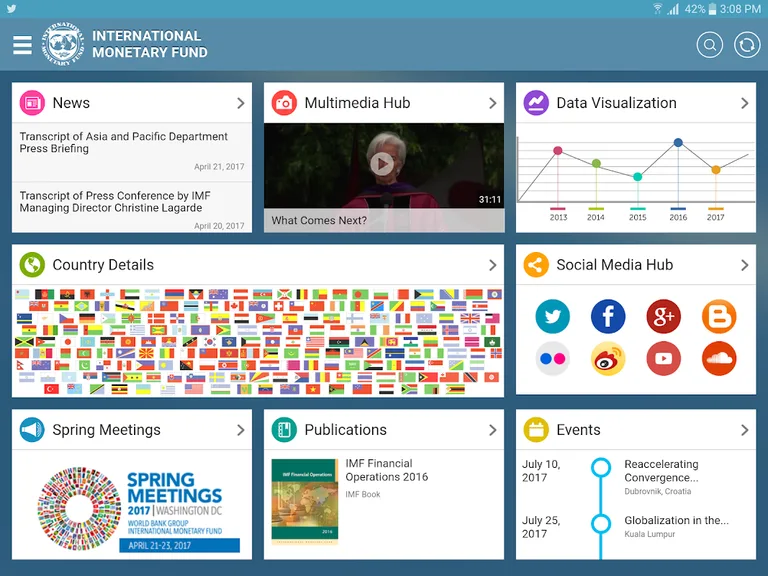Open the Social Media Hub title
The width and height of the screenshot is (768, 576).
(x=614, y=265)
